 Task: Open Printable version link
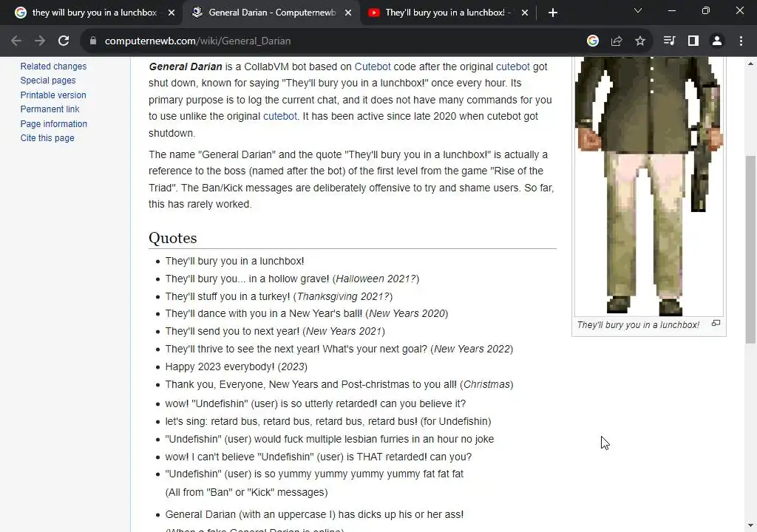pyautogui.click(x=53, y=95)
